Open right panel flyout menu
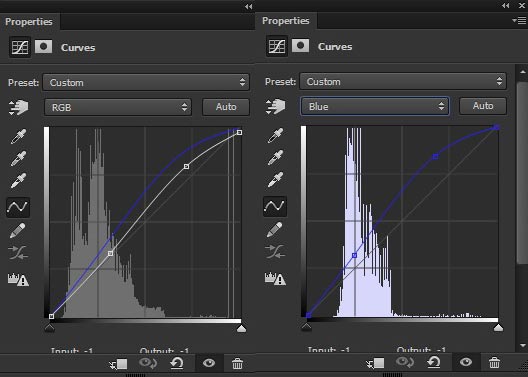528x377 pixels. [x=519, y=21]
